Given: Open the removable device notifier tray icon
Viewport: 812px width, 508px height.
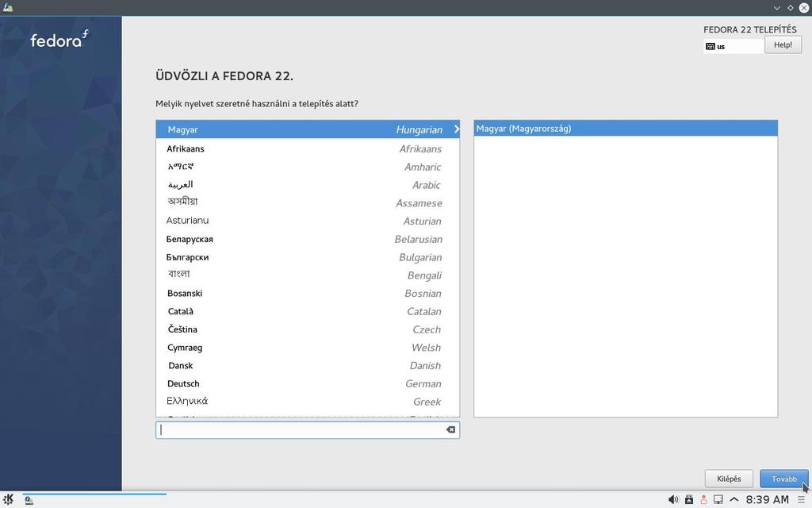Looking at the screenshot, I should 689,500.
